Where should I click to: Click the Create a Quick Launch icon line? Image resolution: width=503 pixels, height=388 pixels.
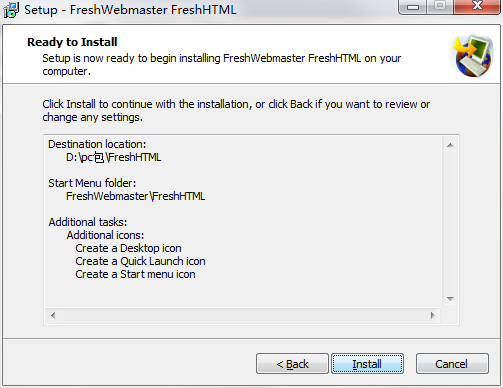pos(140,261)
